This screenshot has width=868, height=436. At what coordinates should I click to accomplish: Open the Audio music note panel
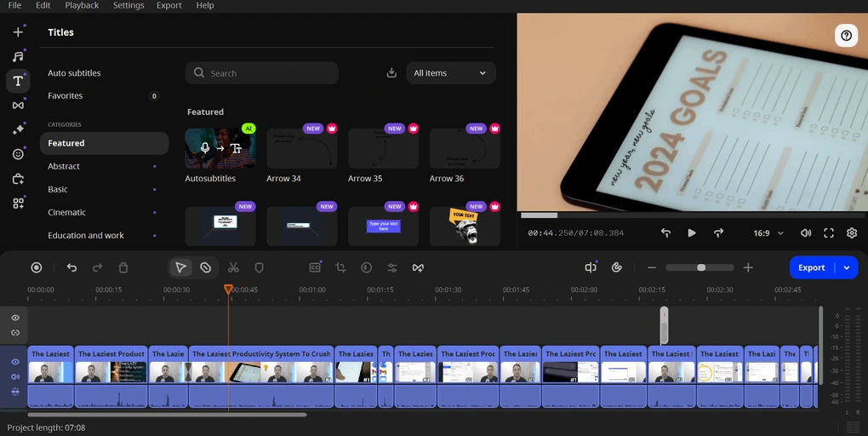[x=18, y=56]
